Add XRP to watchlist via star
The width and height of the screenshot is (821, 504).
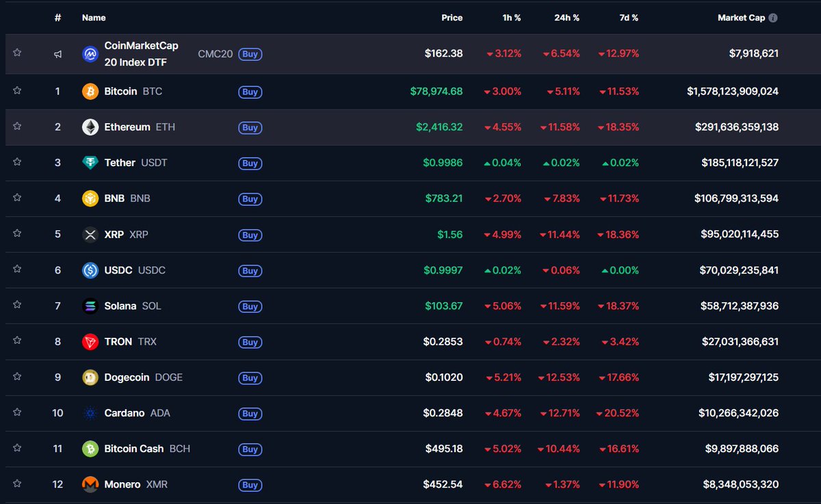tap(17, 233)
